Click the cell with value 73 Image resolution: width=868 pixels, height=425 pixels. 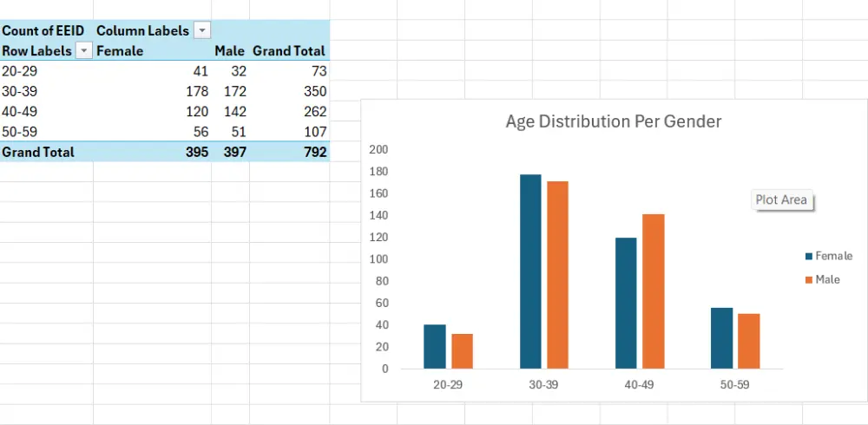[x=290, y=71]
